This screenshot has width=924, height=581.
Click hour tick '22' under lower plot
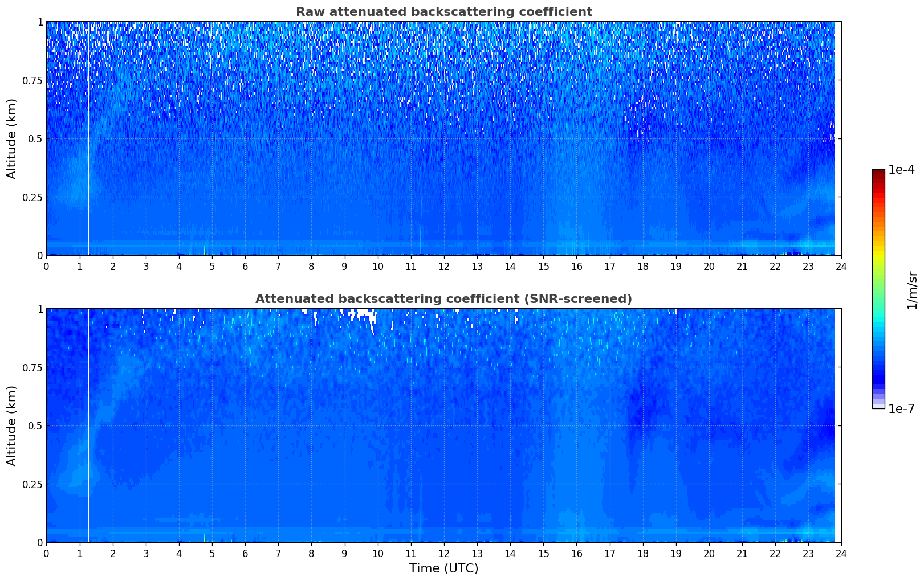click(775, 553)
